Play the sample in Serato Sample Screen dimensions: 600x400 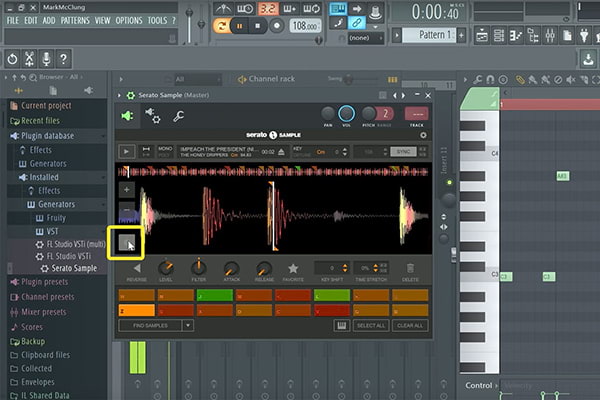tap(126, 152)
